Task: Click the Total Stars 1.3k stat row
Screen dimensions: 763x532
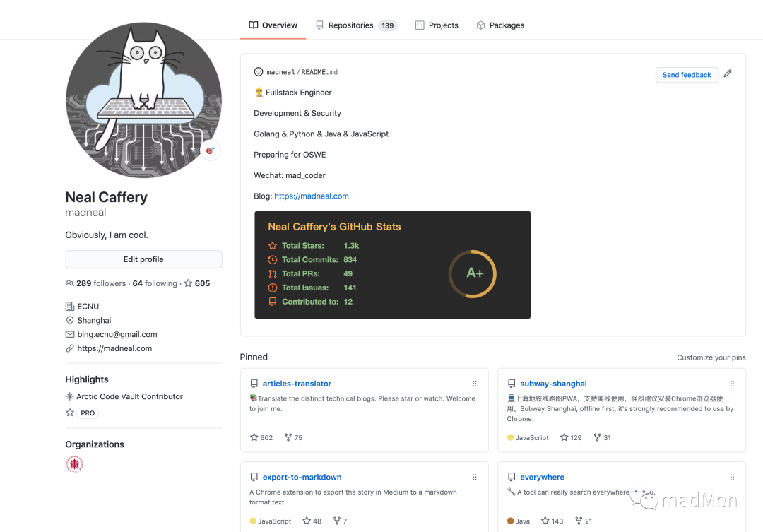Action: [x=314, y=246]
